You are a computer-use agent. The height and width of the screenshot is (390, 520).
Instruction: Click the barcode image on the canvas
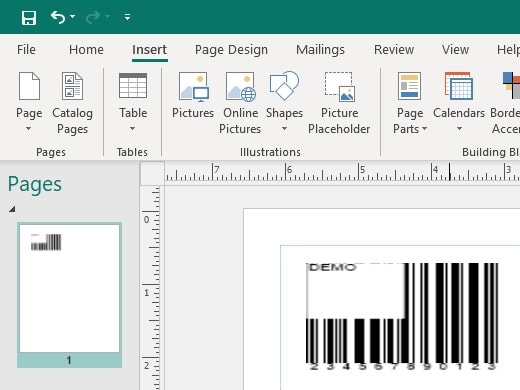point(402,317)
